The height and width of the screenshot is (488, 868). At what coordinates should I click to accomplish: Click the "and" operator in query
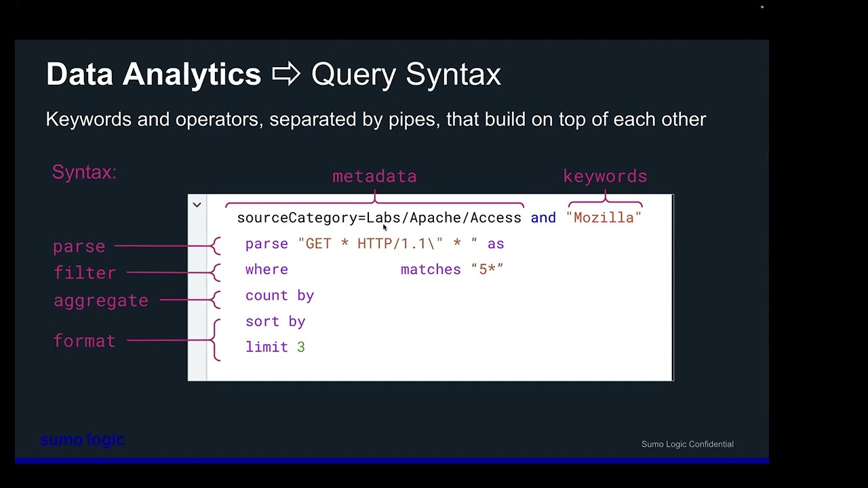tap(543, 218)
